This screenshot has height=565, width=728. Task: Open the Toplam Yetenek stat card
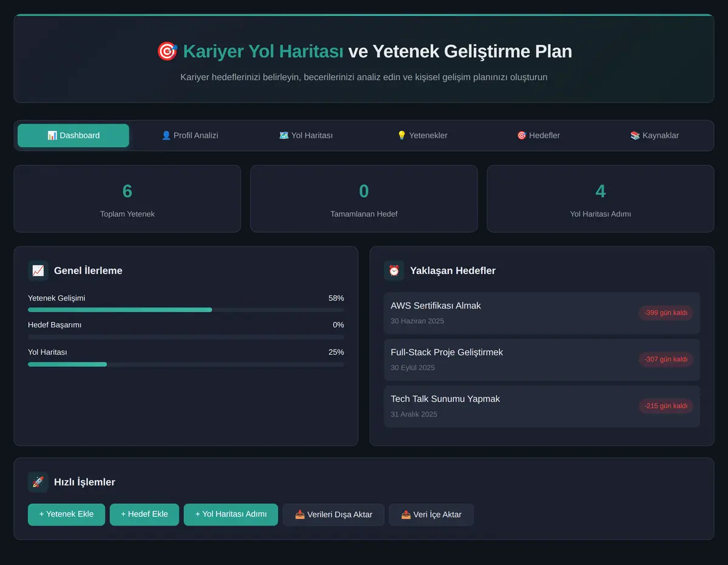point(127,199)
